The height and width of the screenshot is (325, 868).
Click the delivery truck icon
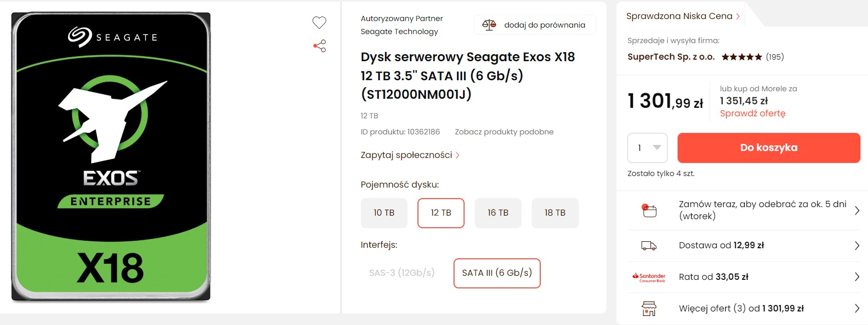649,246
